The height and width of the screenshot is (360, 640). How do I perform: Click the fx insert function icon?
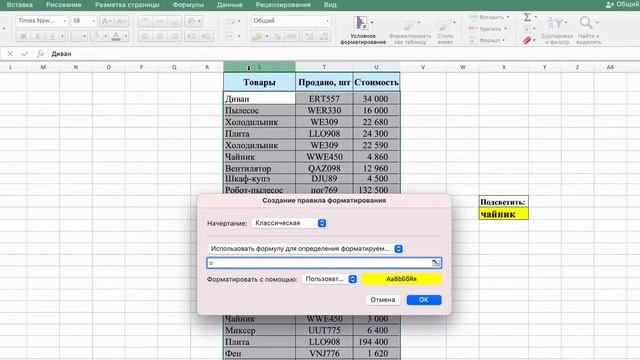tap(40, 53)
